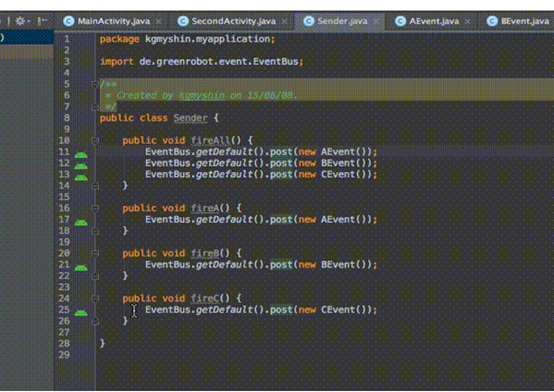554x392 pixels.
Task: Close the MainActivity.java tab
Action: pos(159,22)
